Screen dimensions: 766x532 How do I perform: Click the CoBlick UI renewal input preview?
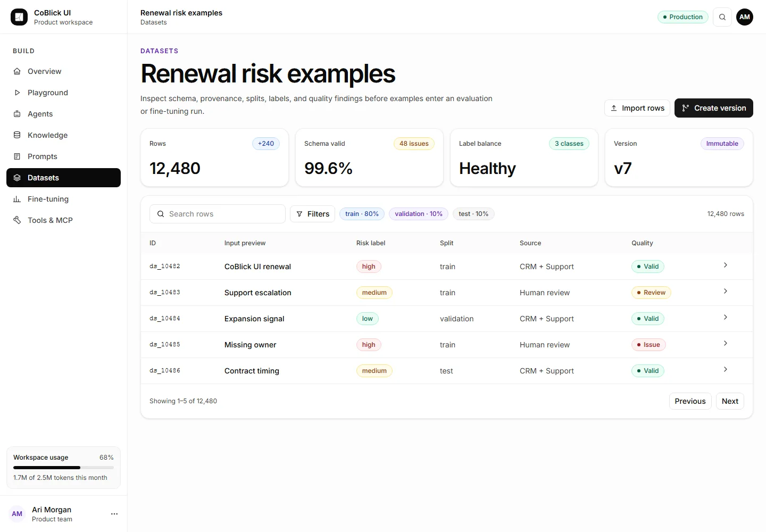257,267
